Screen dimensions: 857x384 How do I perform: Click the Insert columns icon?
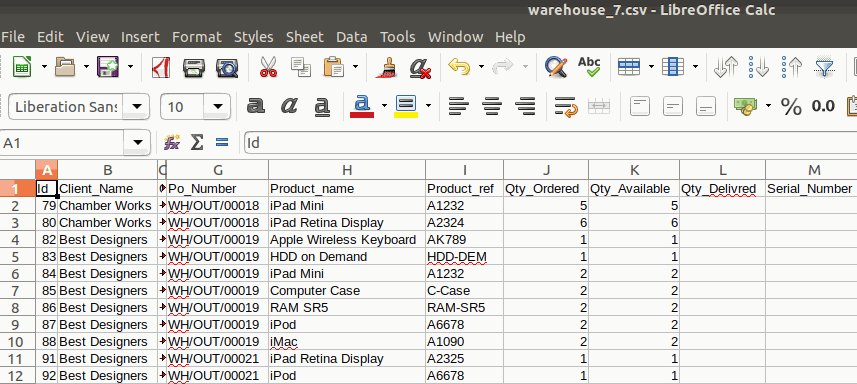coord(673,67)
